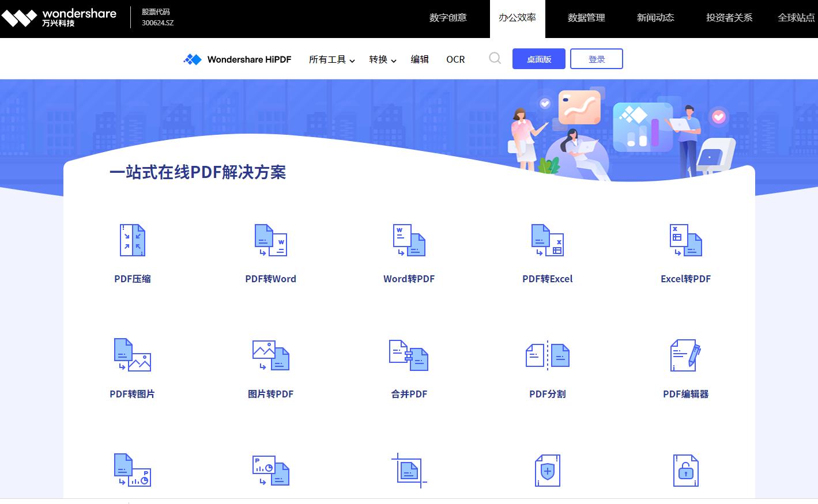The height and width of the screenshot is (504, 818).
Task: Open the 编辑 menu item
Action: [420, 59]
